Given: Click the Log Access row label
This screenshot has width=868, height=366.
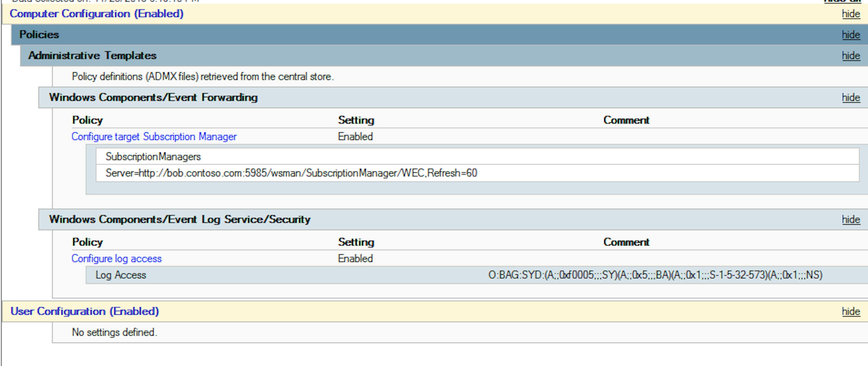Looking at the screenshot, I should [121, 275].
